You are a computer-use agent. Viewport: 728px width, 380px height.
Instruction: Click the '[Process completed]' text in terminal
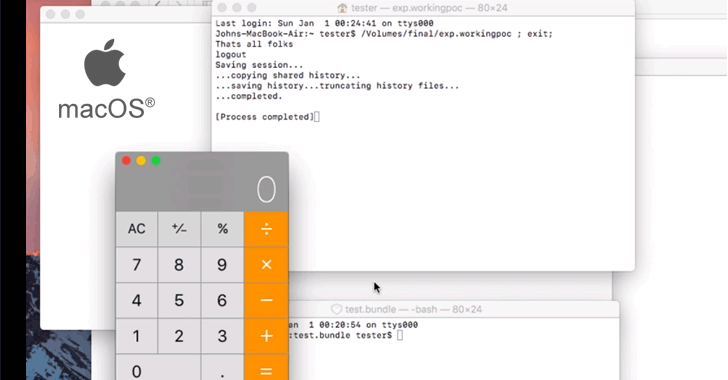pos(265,117)
